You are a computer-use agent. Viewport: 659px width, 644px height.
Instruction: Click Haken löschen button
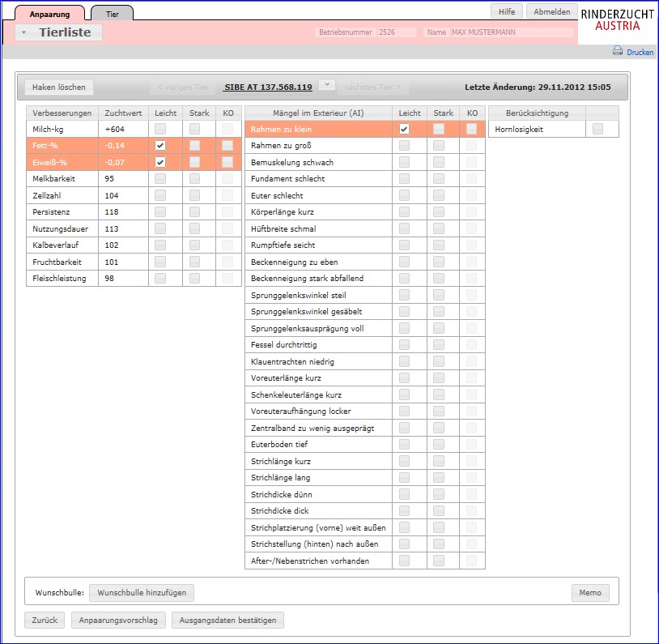59,87
